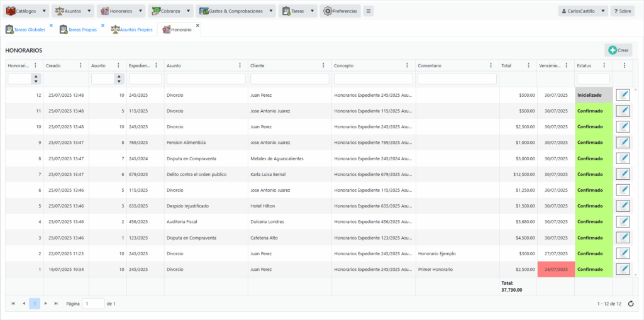
Task: Switch to the Asuntos Propios tab
Action: coord(131,30)
